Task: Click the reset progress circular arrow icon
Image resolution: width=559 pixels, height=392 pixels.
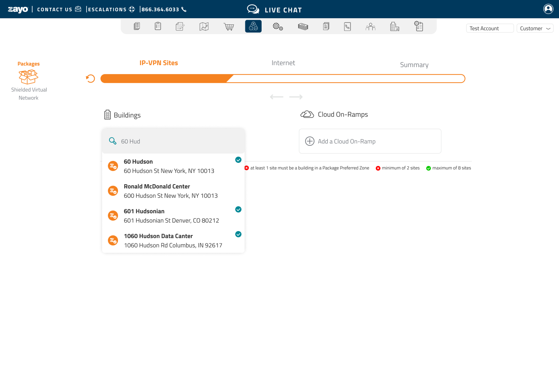Action: tap(90, 79)
